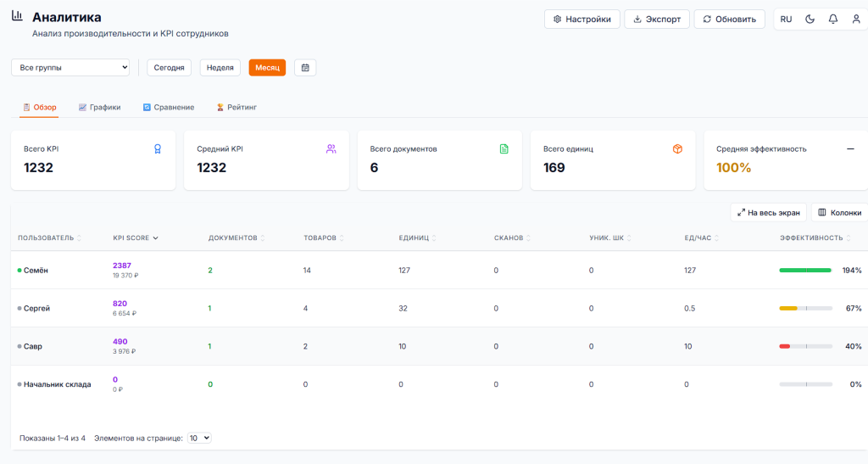The width and height of the screenshot is (868, 464).
Task: Click the analytics chart logo icon
Action: click(17, 16)
